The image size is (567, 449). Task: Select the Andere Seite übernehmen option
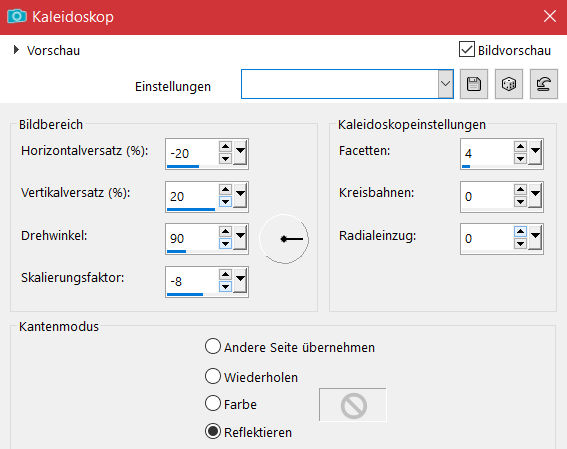tap(213, 346)
